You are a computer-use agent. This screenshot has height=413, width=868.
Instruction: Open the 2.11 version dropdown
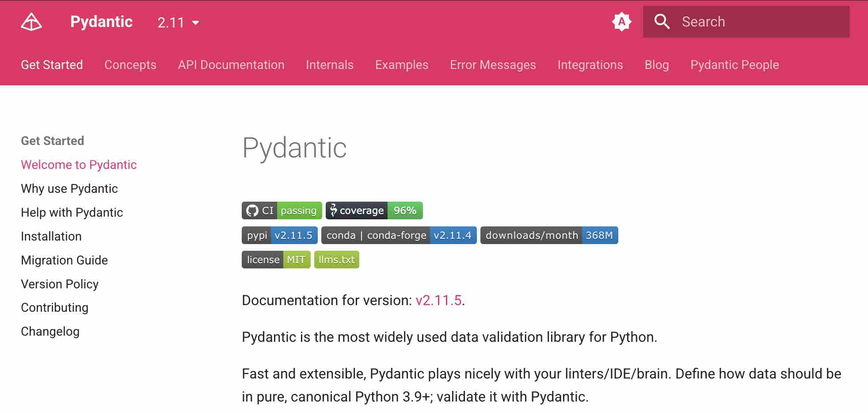click(x=178, y=23)
